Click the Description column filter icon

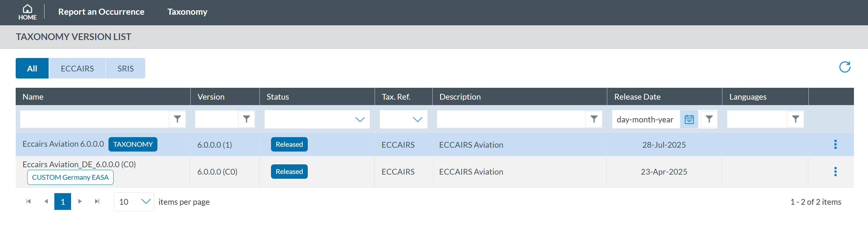(x=594, y=119)
